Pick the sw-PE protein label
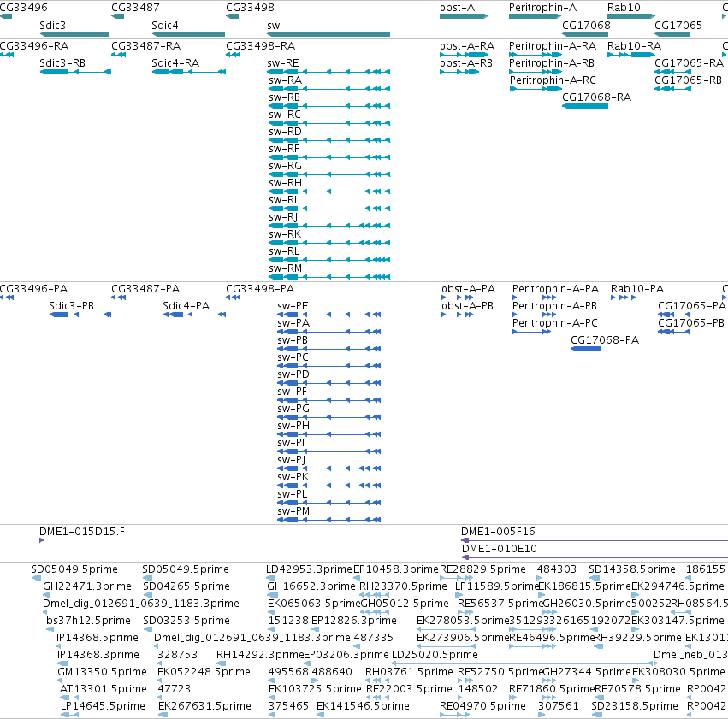The image size is (728, 719). click(293, 306)
